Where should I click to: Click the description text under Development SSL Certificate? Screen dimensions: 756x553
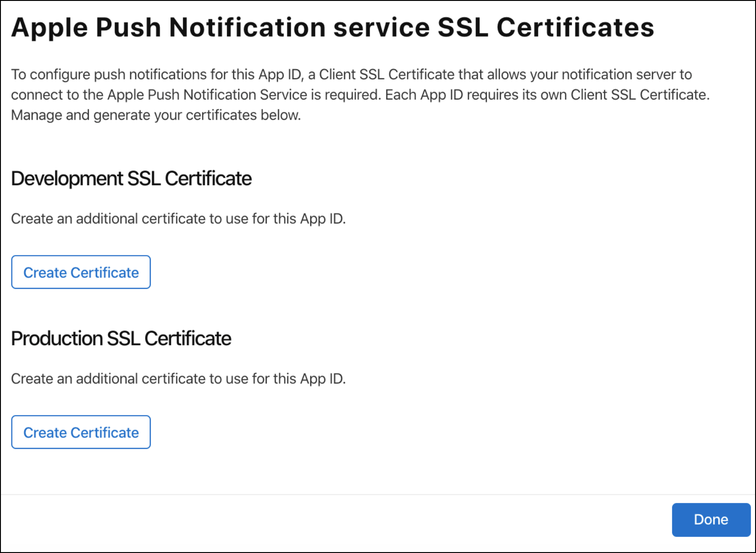point(178,219)
